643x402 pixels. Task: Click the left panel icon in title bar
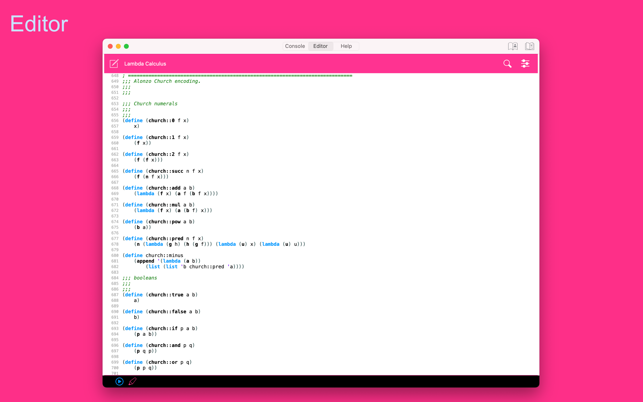[x=513, y=46]
